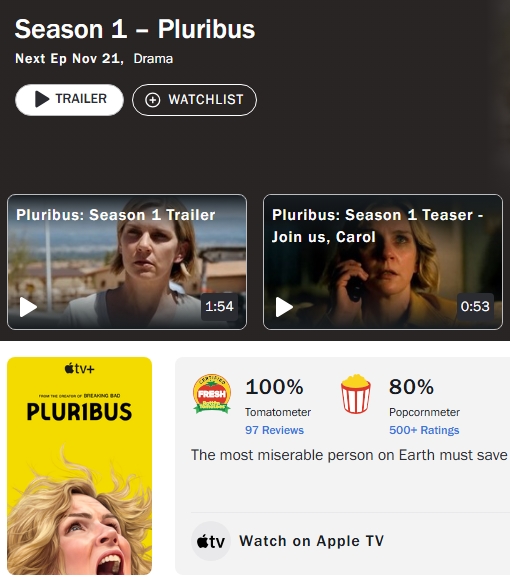510x588 pixels.
Task: Click the 1:54 duration badge
Action: coord(219,306)
